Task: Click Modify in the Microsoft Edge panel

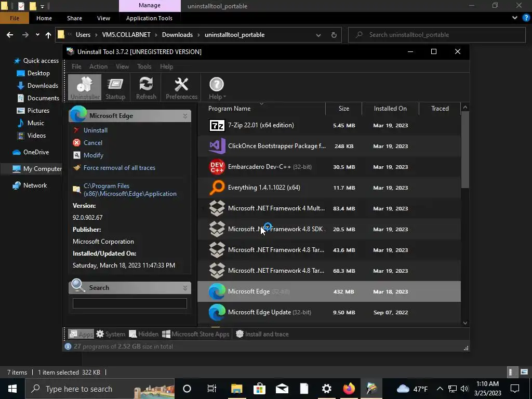Action: coord(94,155)
